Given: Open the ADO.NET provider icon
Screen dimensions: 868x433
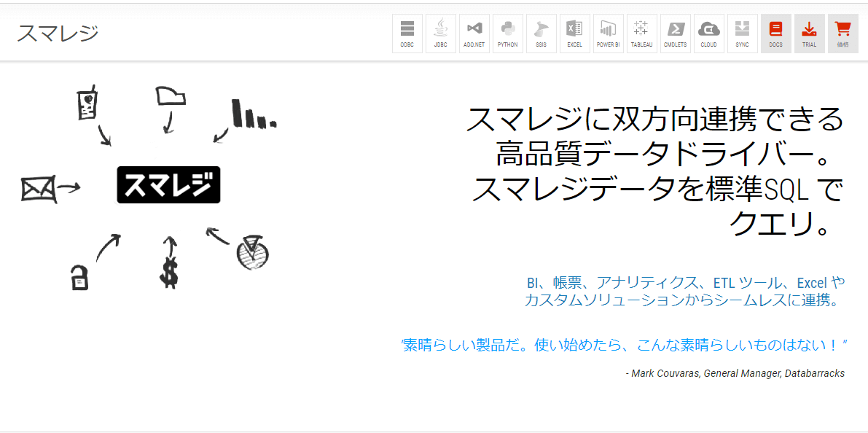Looking at the screenshot, I should [x=474, y=34].
